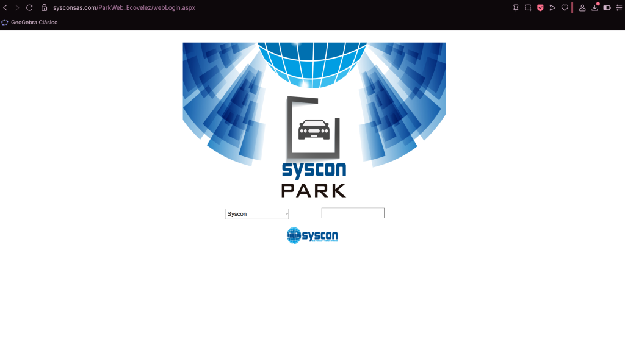The image size is (625, 364).
Task: Focus the empty login text field
Action: point(353,213)
